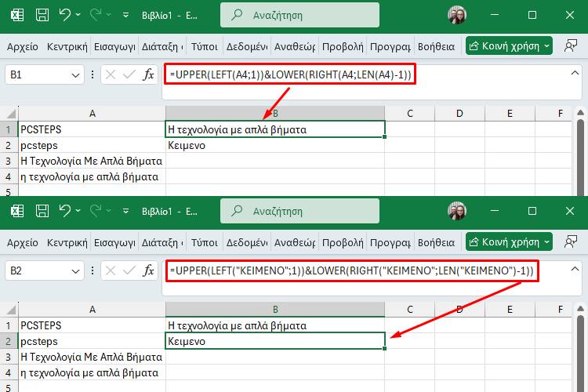Open the Comments icon in the top window
The image size is (588, 392).
click(x=571, y=46)
